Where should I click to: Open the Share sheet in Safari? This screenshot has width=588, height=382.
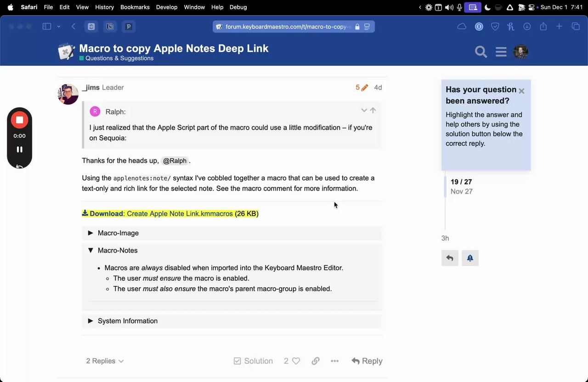(x=543, y=26)
